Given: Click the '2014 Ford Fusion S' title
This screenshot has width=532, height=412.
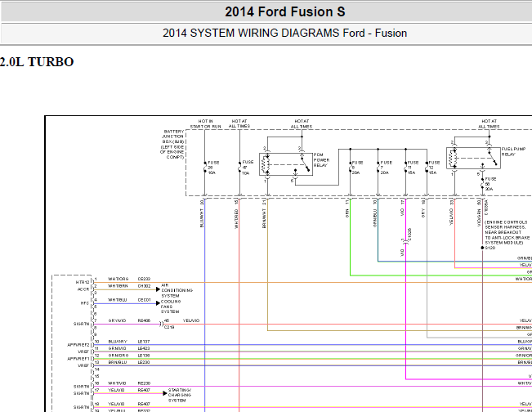Looking at the screenshot, I should pos(285,12).
